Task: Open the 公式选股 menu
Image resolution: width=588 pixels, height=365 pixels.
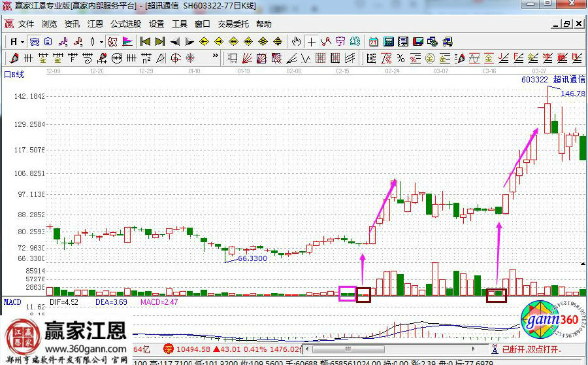Action: [x=125, y=24]
